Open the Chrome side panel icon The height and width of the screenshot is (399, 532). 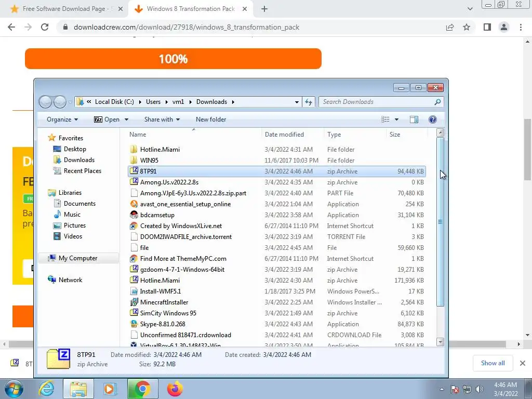point(487,27)
